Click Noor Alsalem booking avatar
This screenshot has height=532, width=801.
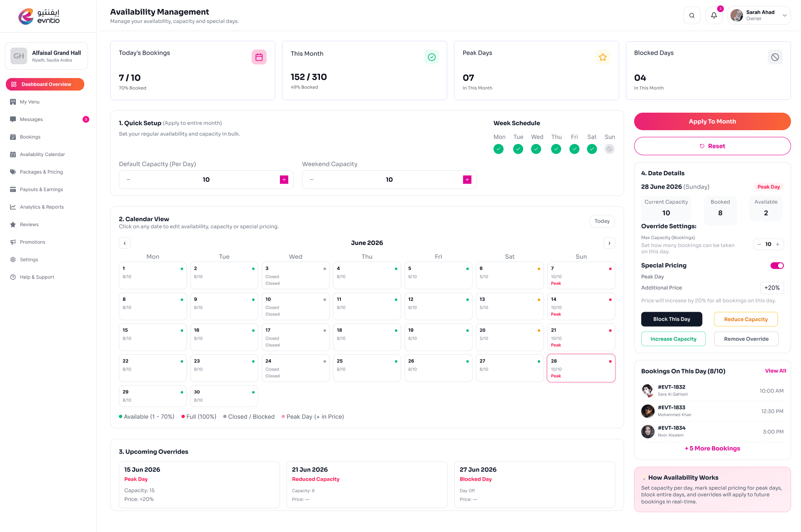point(647,432)
